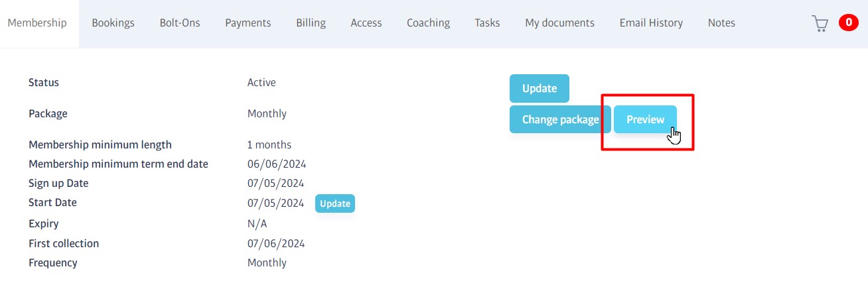This screenshot has height=283, width=868.
Task: Open My documents tab
Action: point(559,23)
